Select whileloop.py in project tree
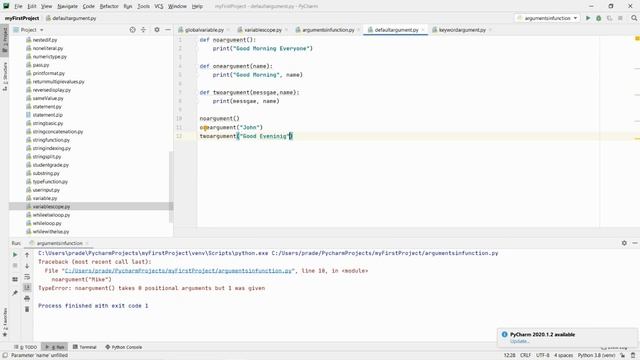The image size is (640, 360). [x=47, y=223]
